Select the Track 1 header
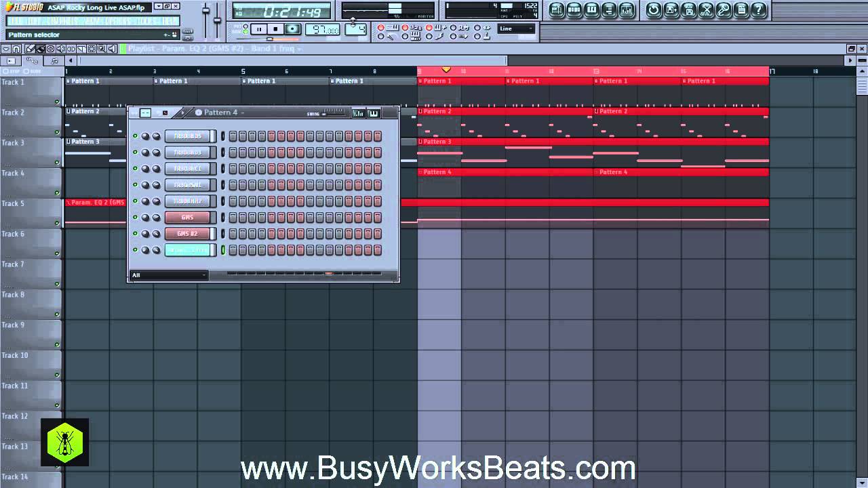 click(31, 91)
